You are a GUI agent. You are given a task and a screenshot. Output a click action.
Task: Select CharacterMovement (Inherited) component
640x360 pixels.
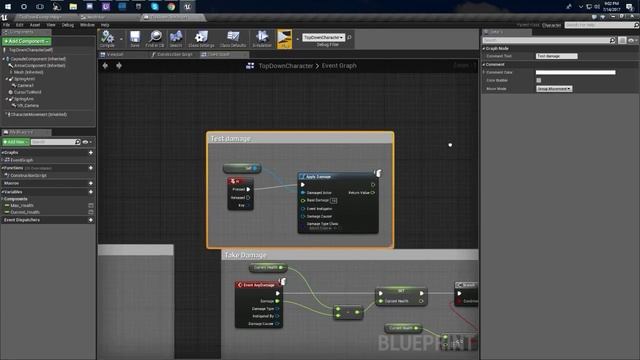point(38,114)
